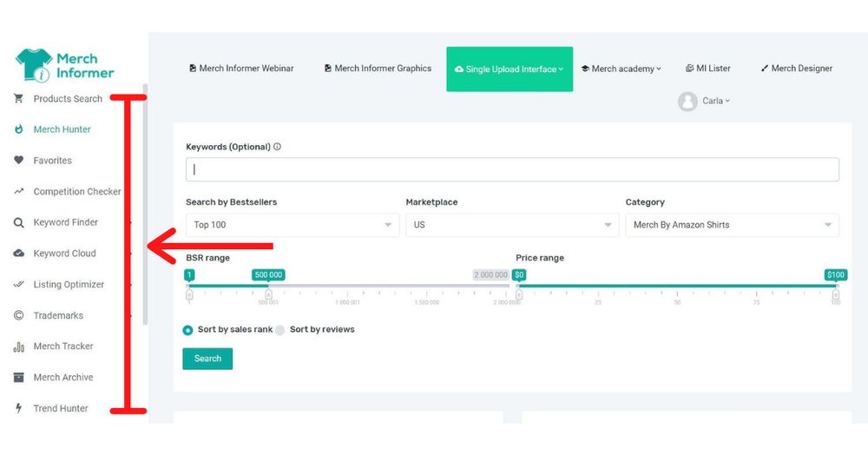
Task: Click the Price range $100 slider handle
Action: click(835, 294)
